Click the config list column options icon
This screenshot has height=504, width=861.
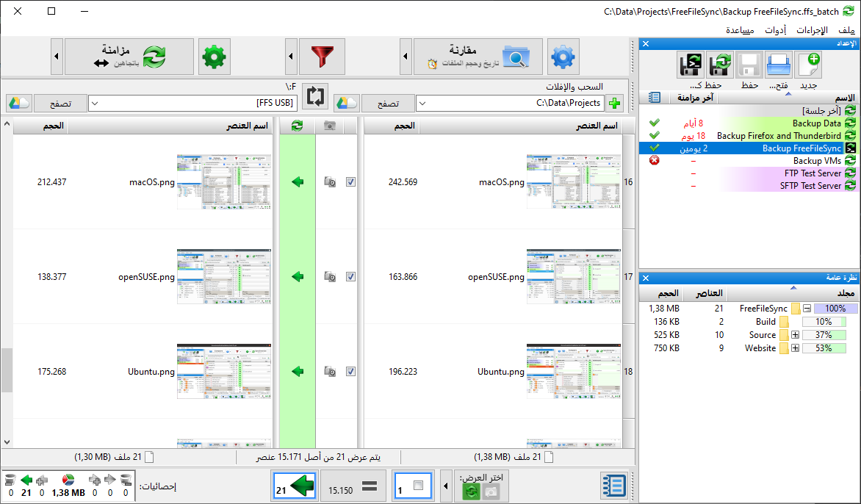pyautogui.click(x=654, y=97)
